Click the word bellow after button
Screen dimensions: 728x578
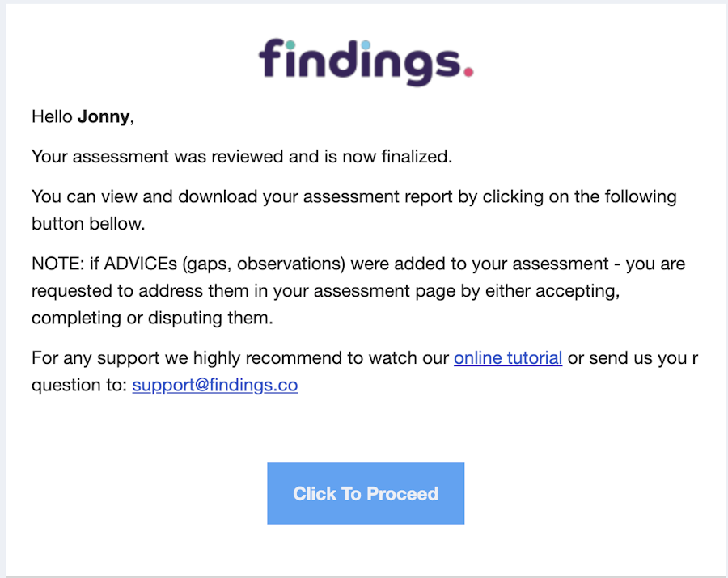(x=119, y=224)
